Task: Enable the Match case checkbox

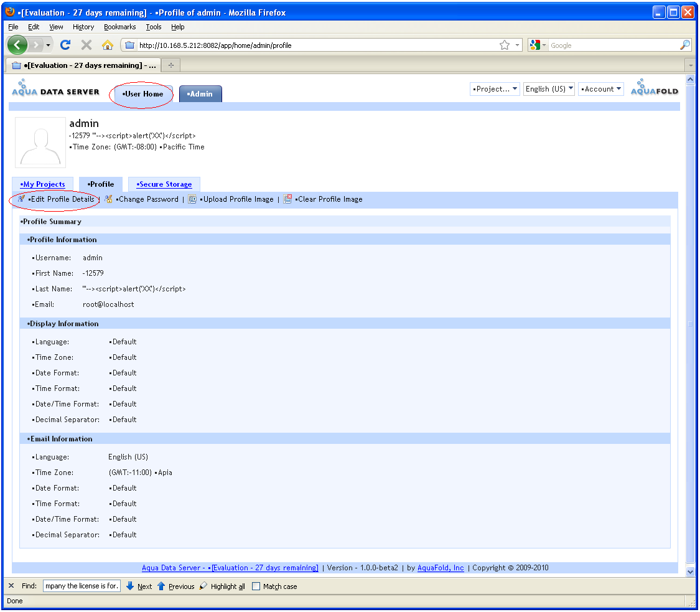Action: (256, 586)
